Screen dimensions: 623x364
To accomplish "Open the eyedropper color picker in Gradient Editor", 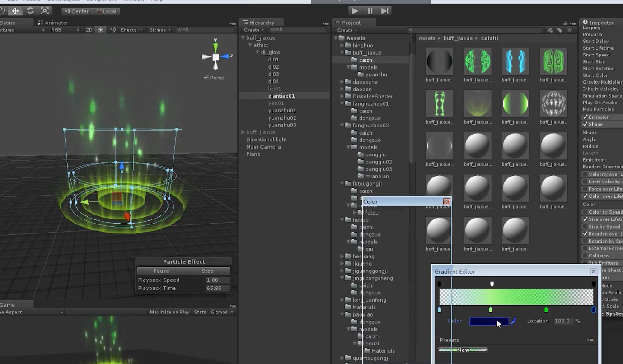I will [514, 321].
